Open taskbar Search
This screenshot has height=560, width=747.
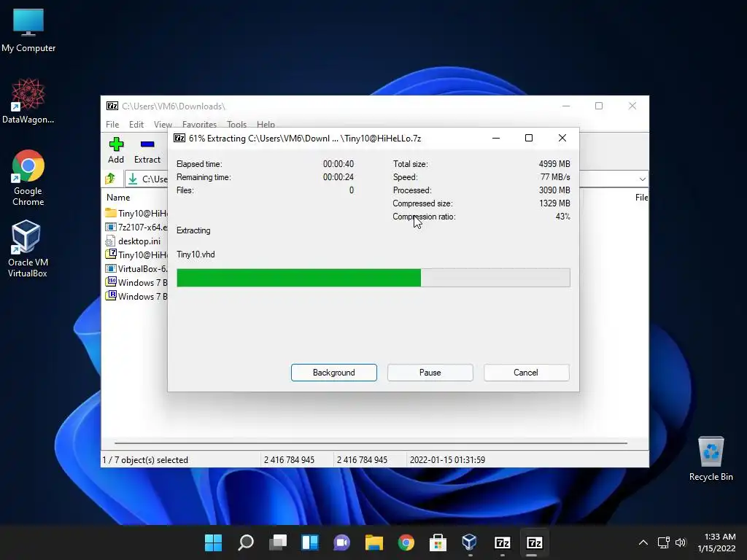[245, 542]
